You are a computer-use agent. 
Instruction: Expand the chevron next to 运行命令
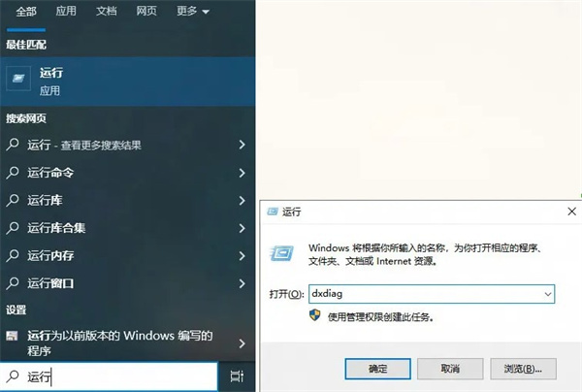242,173
